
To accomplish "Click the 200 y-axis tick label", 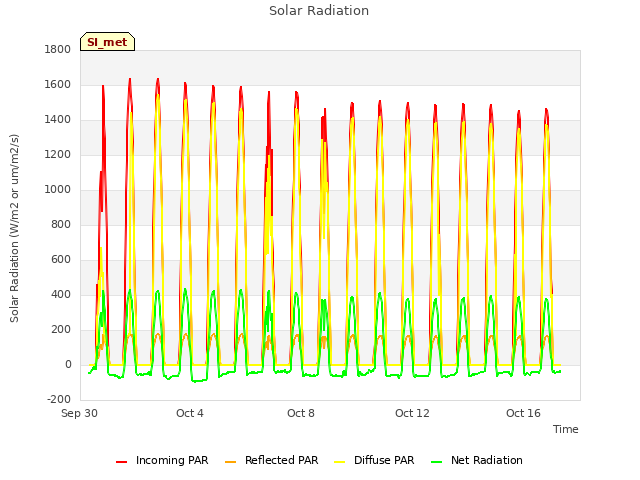I will [x=61, y=330].
